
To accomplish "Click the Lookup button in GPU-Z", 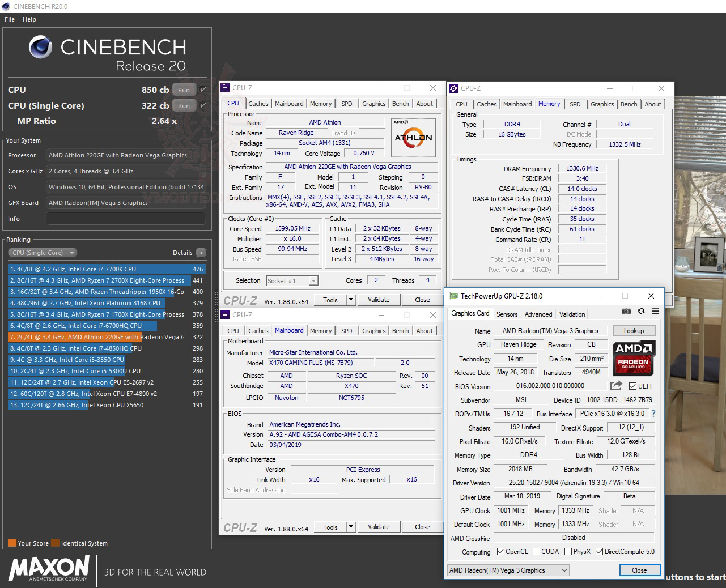I will point(634,331).
